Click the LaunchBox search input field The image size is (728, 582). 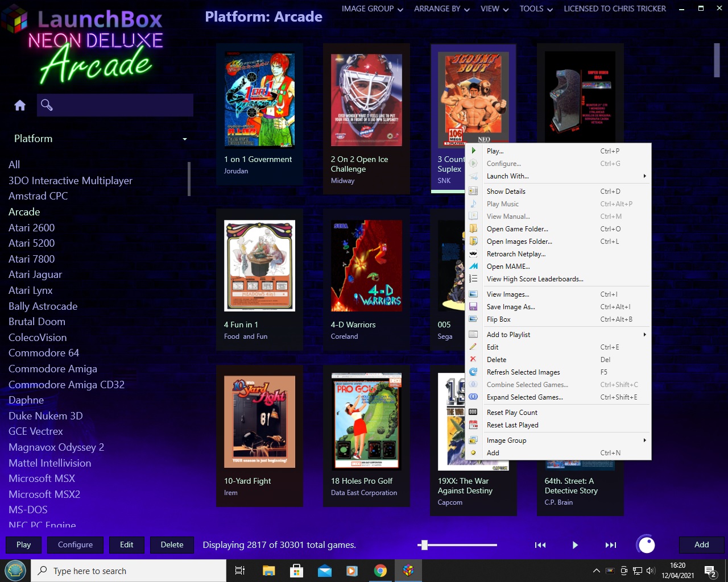[115, 105]
